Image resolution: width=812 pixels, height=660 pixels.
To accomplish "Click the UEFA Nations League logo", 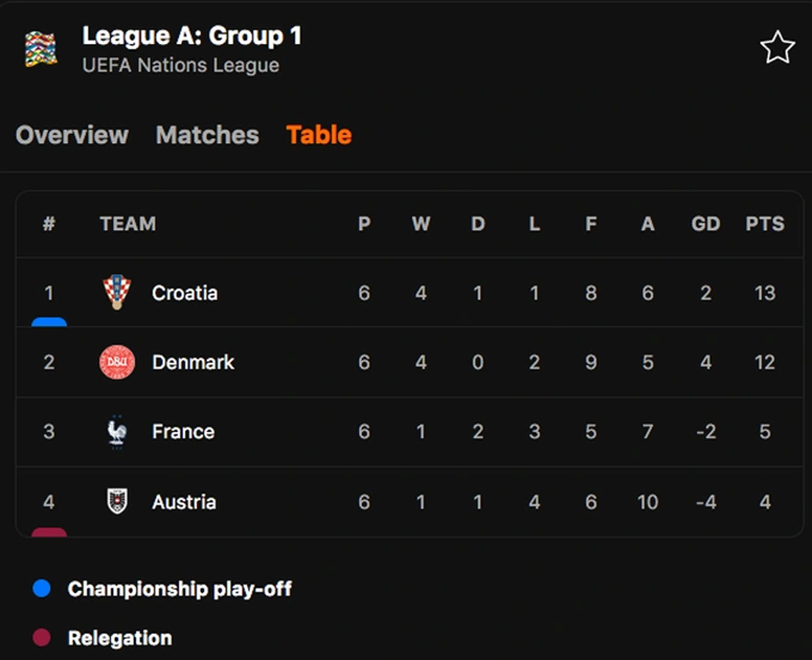I will pyautogui.click(x=41, y=50).
